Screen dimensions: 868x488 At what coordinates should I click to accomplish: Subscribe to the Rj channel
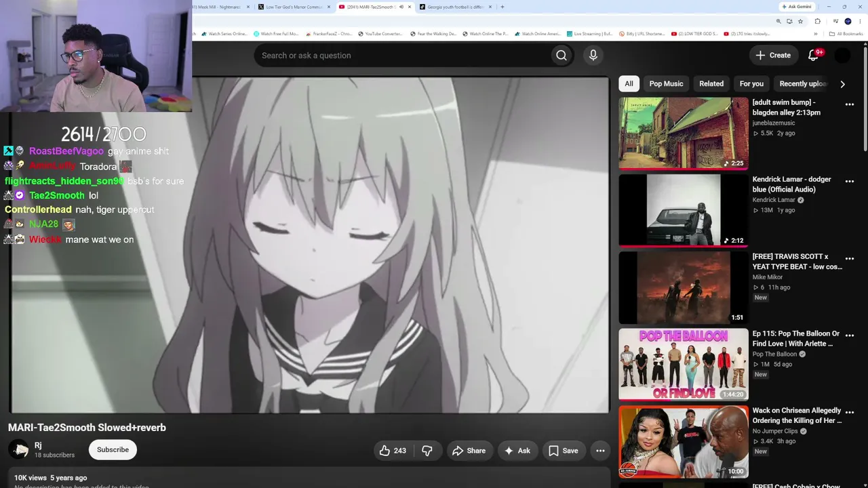point(113,450)
